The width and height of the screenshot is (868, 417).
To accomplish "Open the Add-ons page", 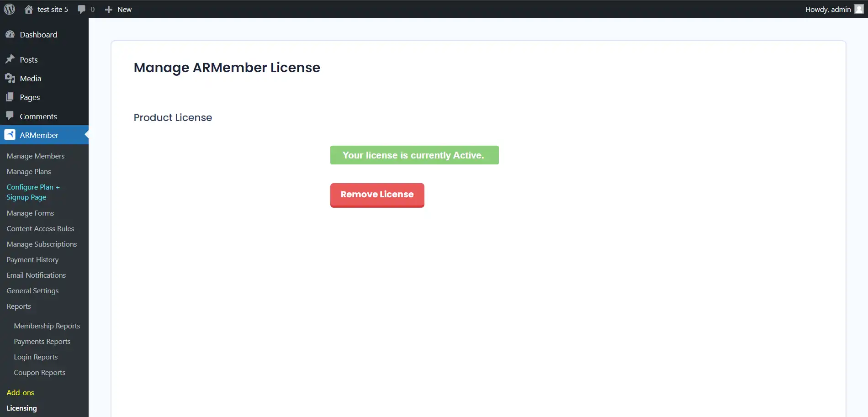I will (x=20, y=392).
